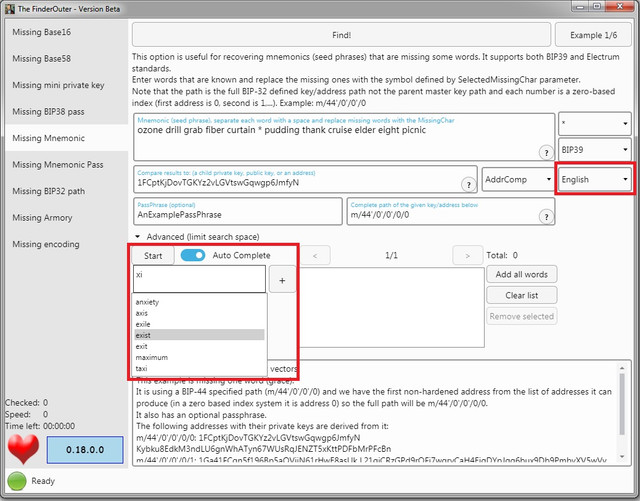Click the Add all words button

pos(522,274)
